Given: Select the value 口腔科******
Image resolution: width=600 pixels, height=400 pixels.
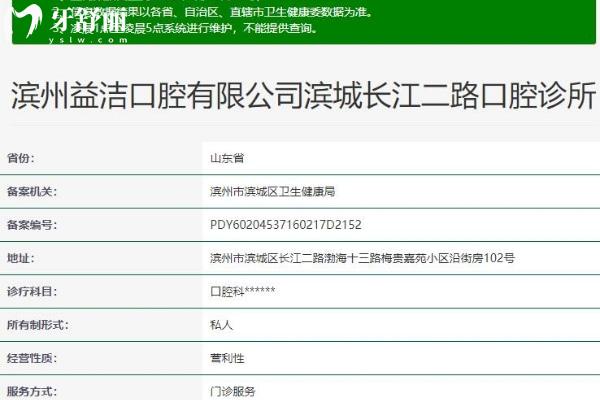Looking at the screenshot, I should tap(243, 291).
